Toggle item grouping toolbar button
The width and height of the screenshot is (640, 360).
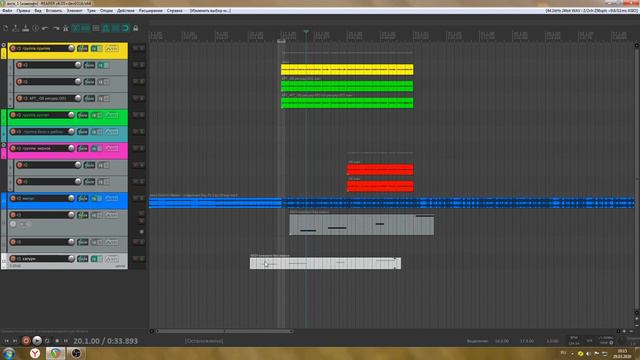[85, 28]
